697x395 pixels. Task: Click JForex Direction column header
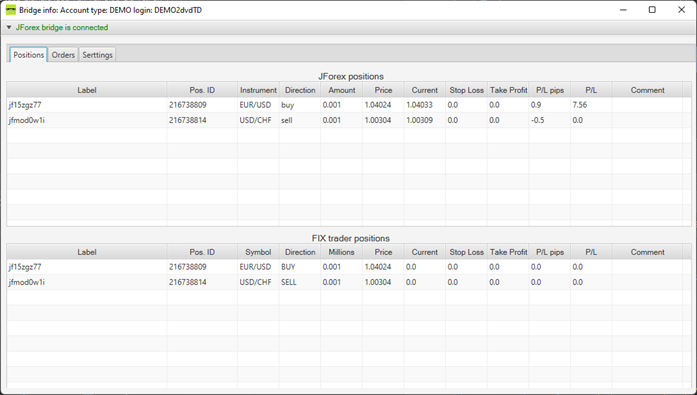tap(300, 90)
